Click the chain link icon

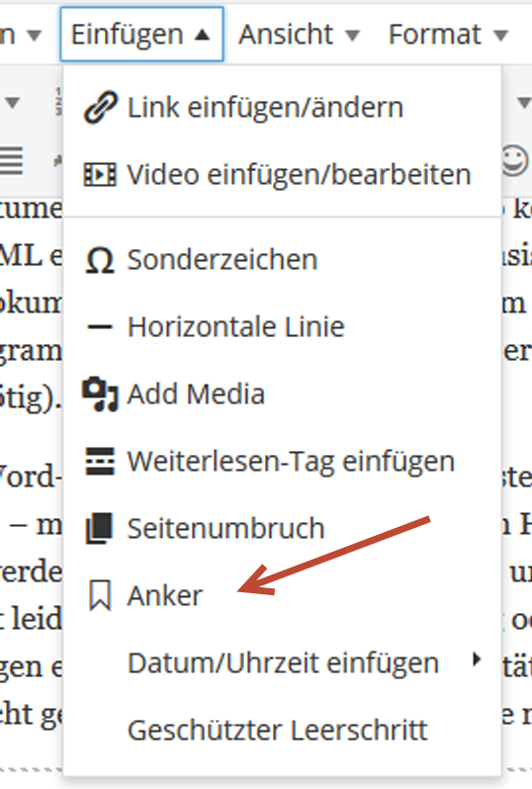[x=101, y=107]
